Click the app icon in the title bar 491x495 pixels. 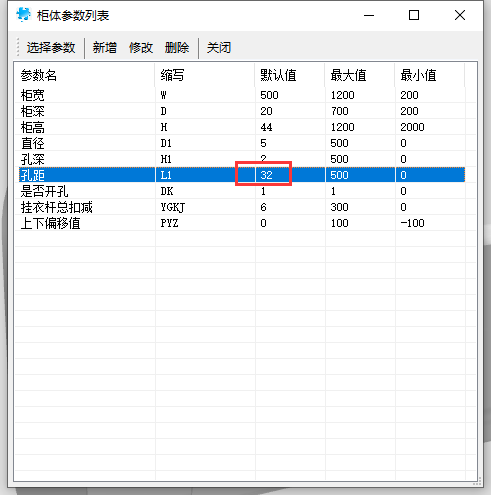coord(23,15)
